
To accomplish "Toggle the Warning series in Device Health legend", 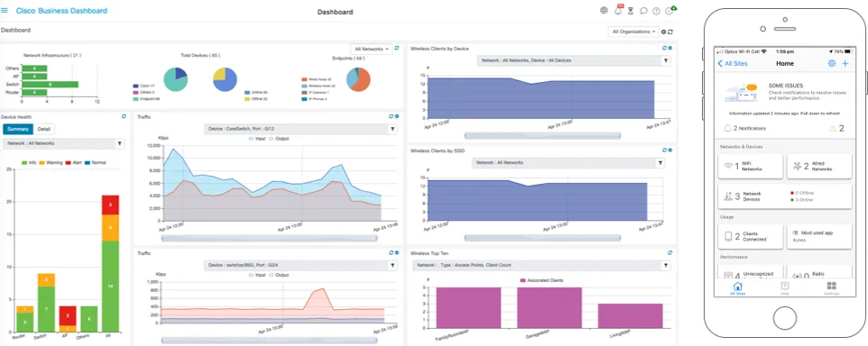I will pyautogui.click(x=51, y=162).
